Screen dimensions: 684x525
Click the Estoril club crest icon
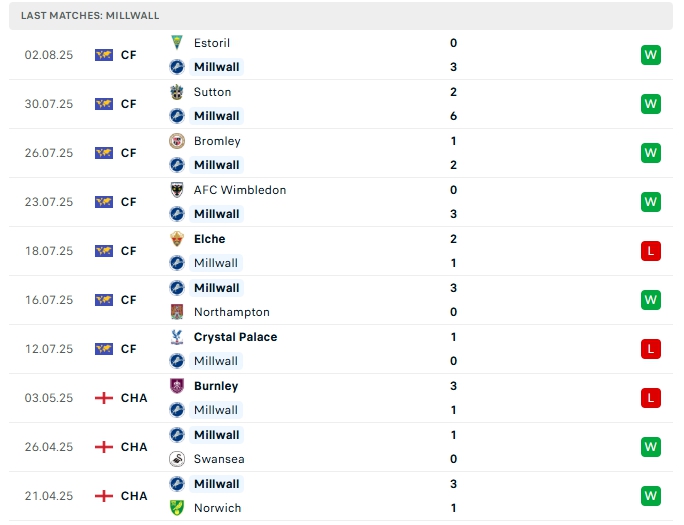tap(177, 43)
